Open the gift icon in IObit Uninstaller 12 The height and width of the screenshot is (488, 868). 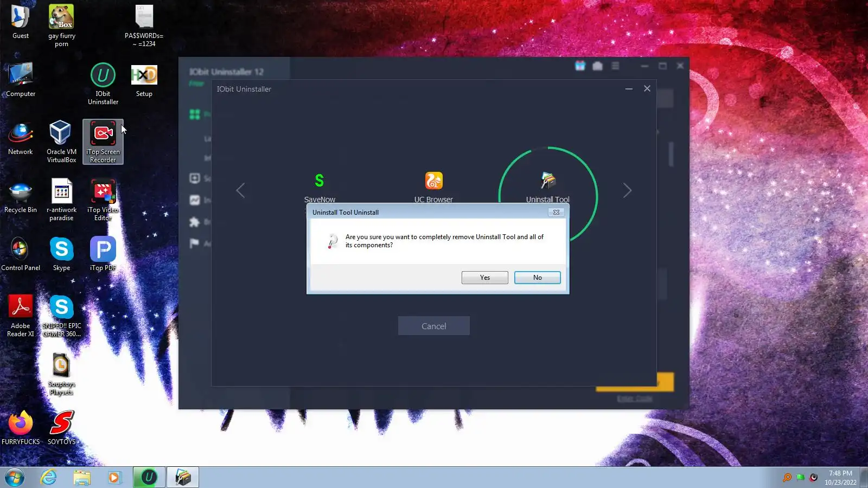[580, 66]
